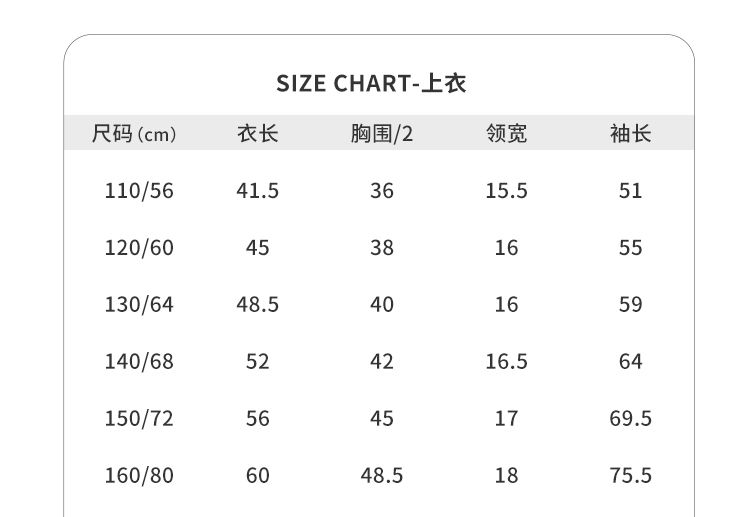Click the 衣长 column header
This screenshot has height=517, width=750.
coord(257,134)
